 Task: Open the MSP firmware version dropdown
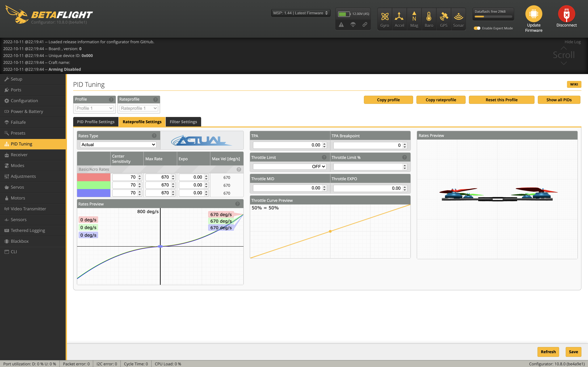tap(301, 13)
